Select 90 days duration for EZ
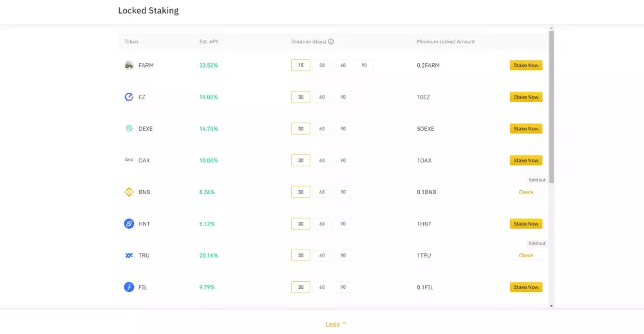This screenshot has height=334, width=644. 343,97
